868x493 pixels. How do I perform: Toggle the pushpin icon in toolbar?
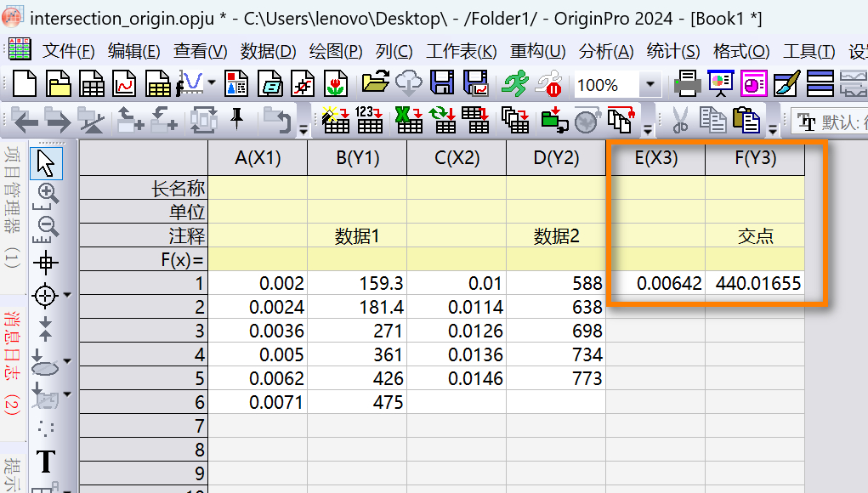238,119
